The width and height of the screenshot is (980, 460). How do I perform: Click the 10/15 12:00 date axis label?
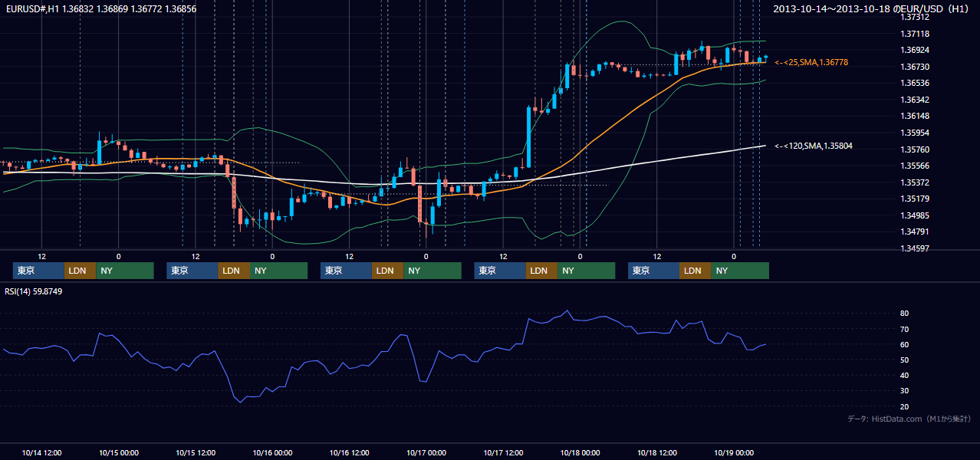196,452
